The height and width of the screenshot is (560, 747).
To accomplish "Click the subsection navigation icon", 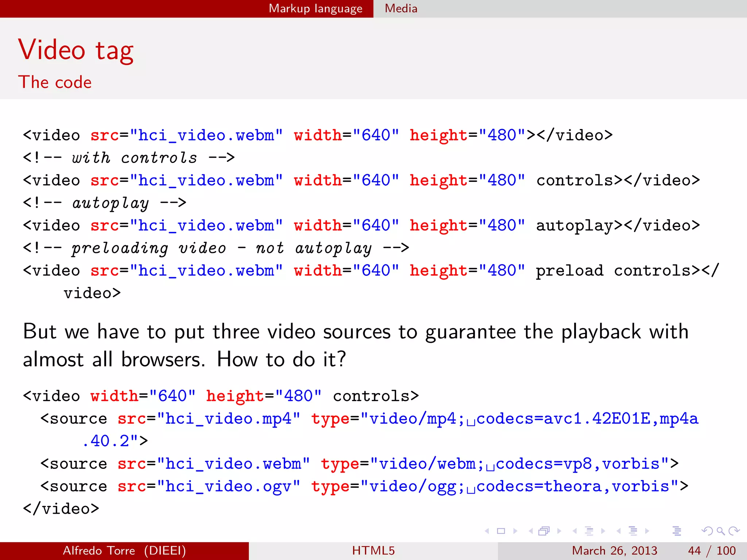I will click(589, 531).
